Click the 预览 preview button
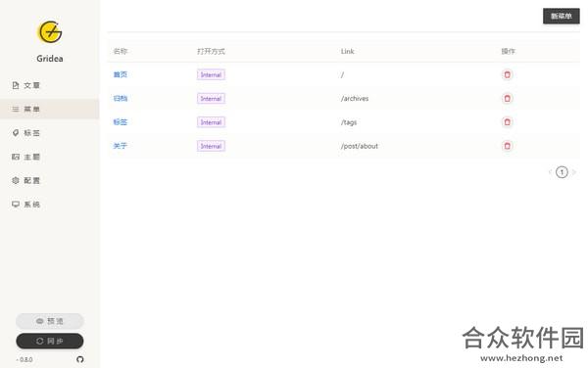The width and height of the screenshot is (588, 368). (50, 321)
